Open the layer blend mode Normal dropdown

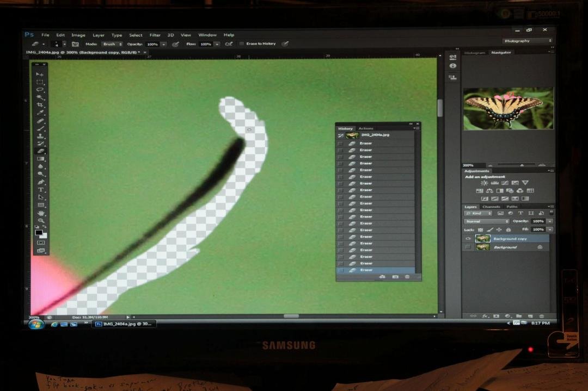[x=486, y=221]
